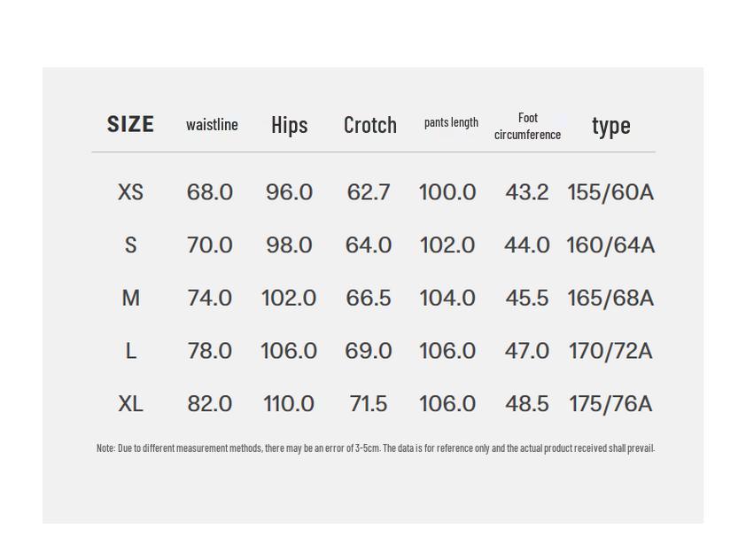Click the S size row label
746x560 pixels.
130,245
